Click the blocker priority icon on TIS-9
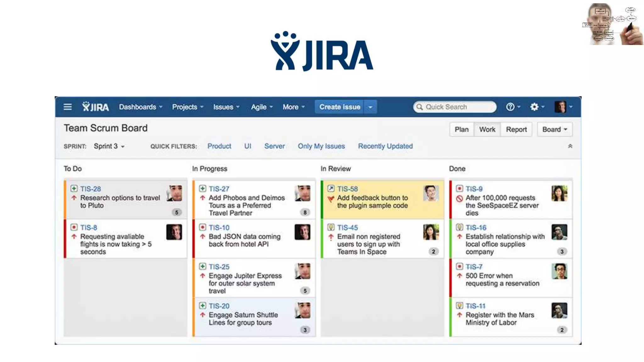The width and height of the screenshot is (644, 362). (459, 199)
